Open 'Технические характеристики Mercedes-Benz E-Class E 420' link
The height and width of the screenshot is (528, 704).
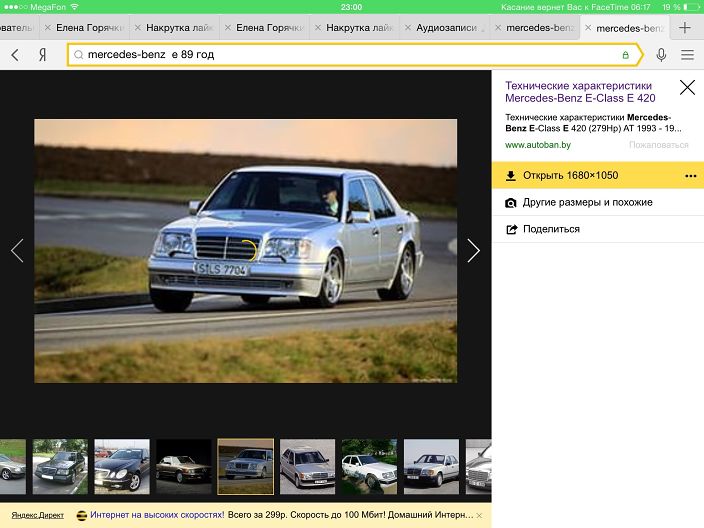[580, 92]
